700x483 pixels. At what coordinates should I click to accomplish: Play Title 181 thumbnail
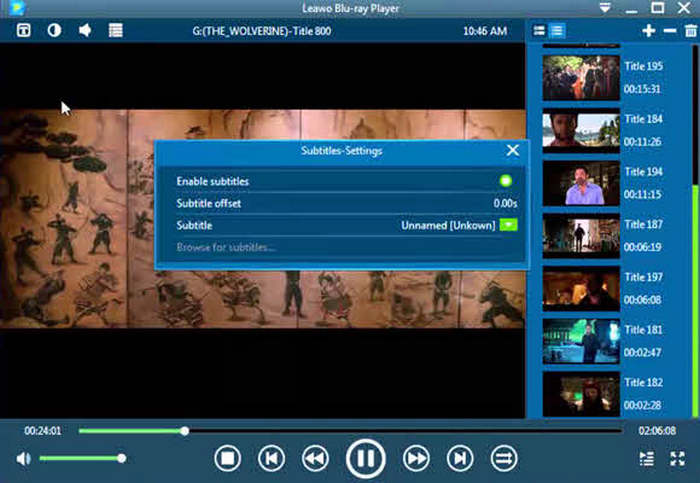coord(581,341)
